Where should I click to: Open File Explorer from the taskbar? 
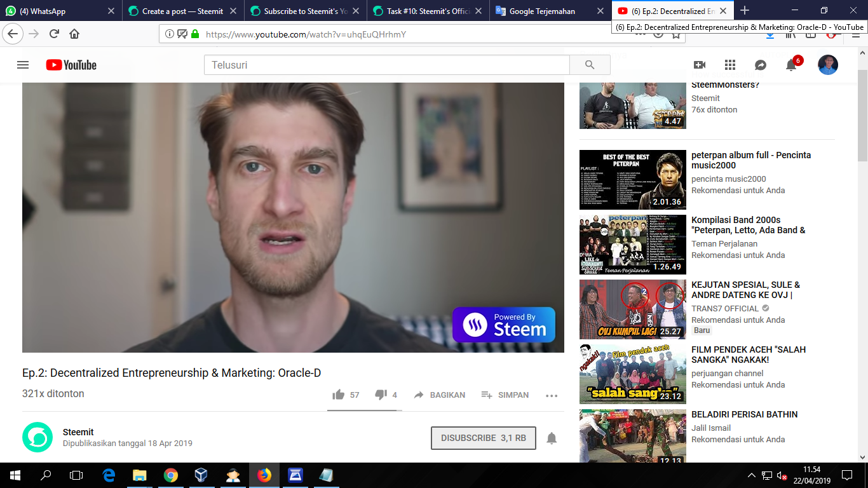pos(139,475)
